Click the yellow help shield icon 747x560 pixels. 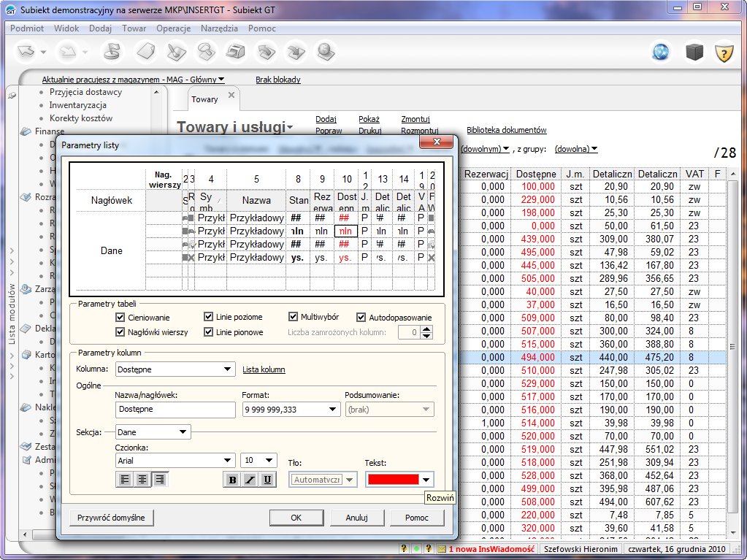point(723,53)
